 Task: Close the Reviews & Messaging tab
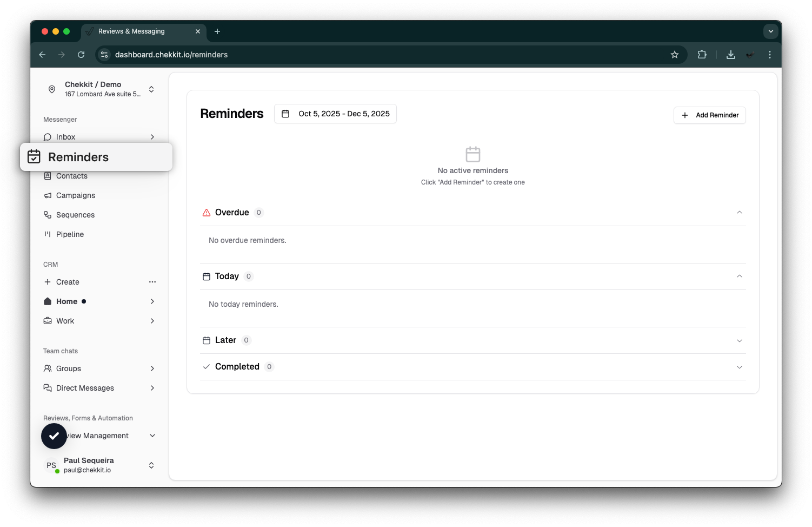[x=198, y=31]
